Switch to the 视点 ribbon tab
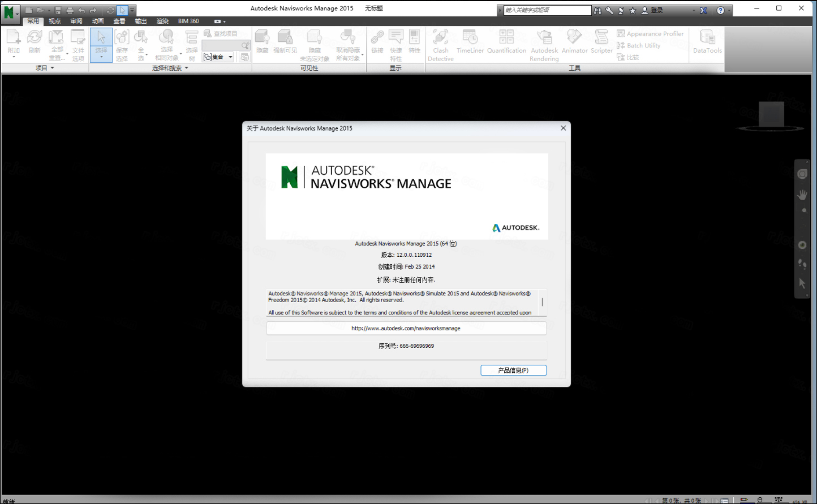Image resolution: width=817 pixels, height=504 pixels. pyautogui.click(x=54, y=21)
